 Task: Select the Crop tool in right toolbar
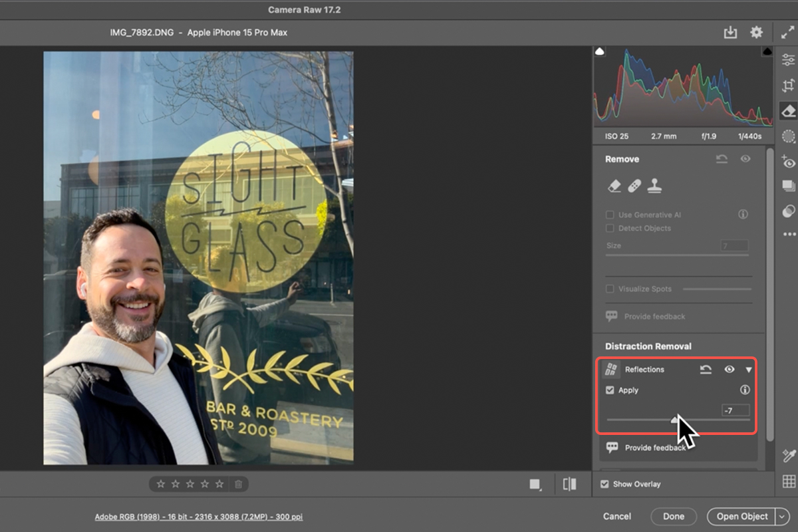click(789, 85)
